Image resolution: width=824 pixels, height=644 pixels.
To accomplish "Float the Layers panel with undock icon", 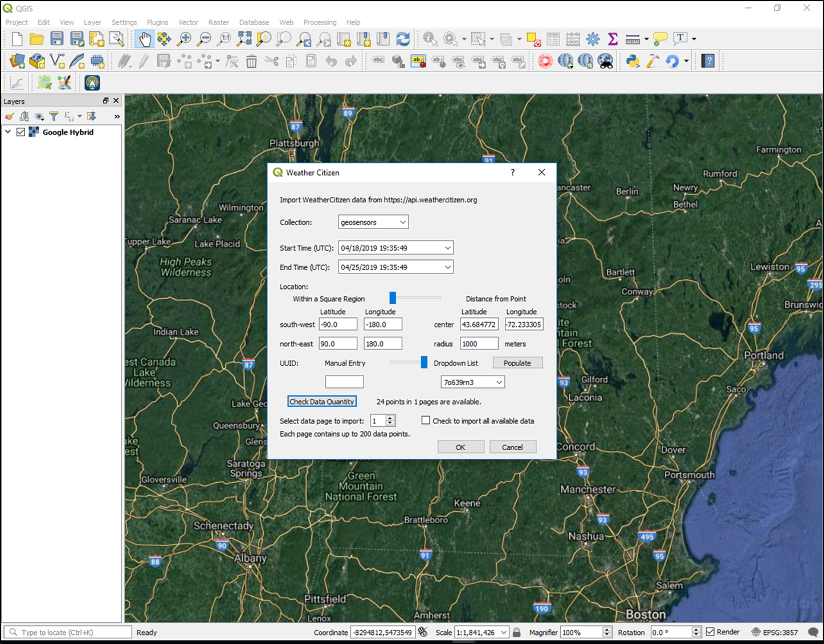I will [105, 101].
